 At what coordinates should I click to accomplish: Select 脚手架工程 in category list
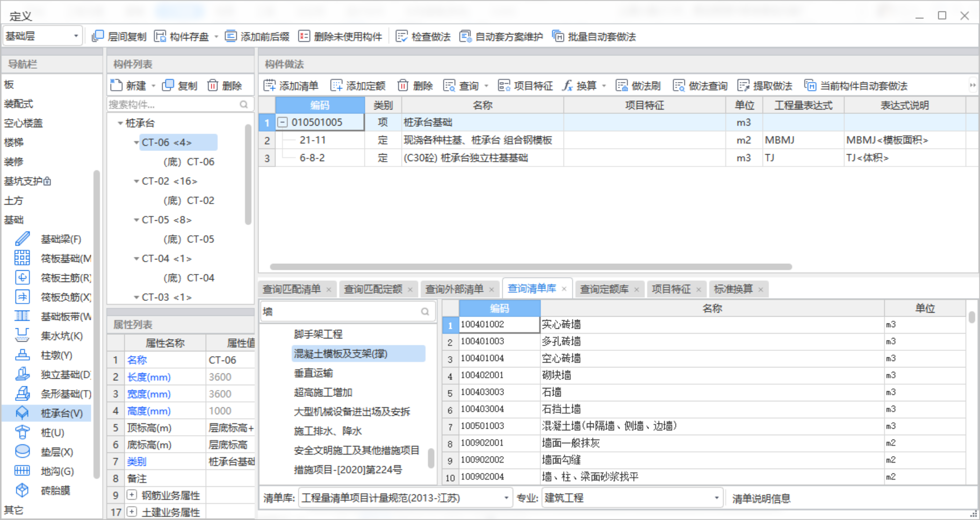point(318,334)
